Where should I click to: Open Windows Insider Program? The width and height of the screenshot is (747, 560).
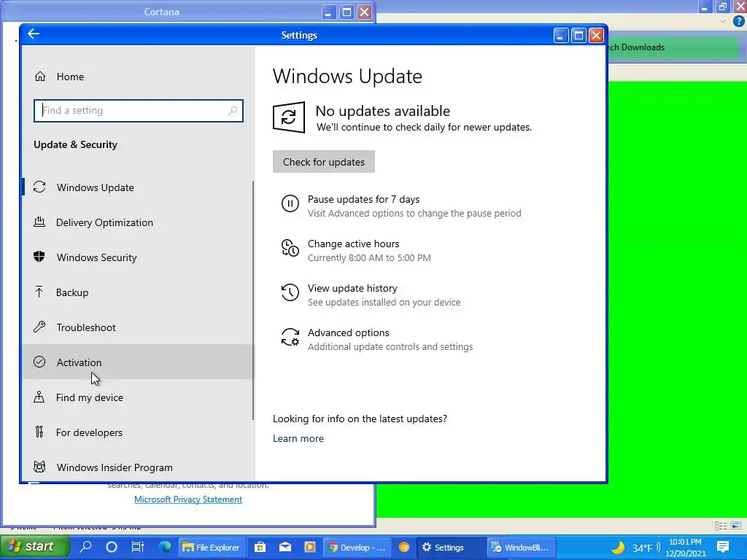click(x=138, y=467)
